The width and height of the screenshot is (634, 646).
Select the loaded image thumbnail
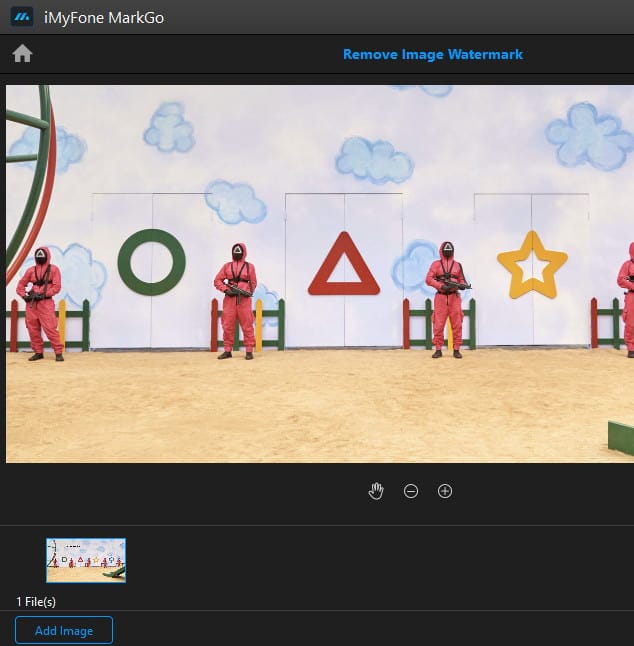[86, 560]
